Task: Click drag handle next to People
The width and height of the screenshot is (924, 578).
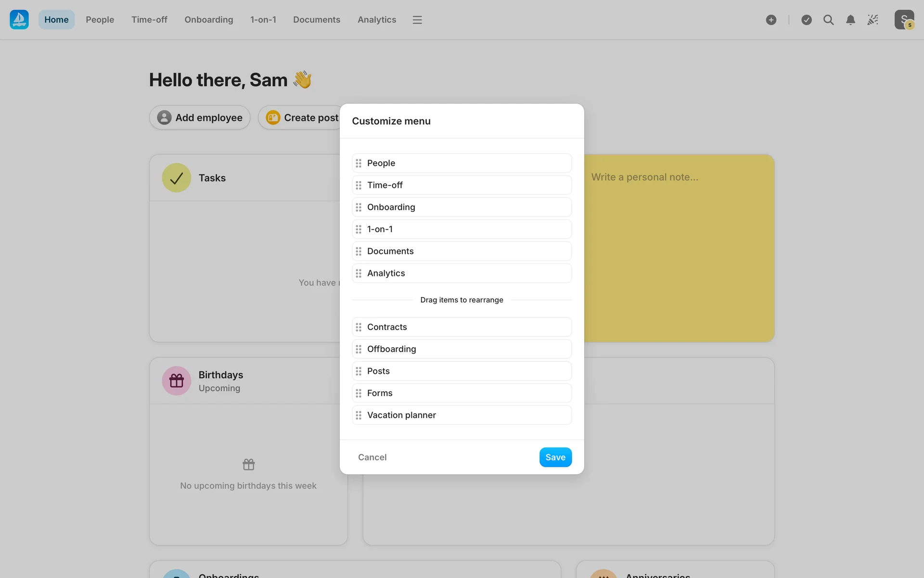Action: [x=359, y=163]
